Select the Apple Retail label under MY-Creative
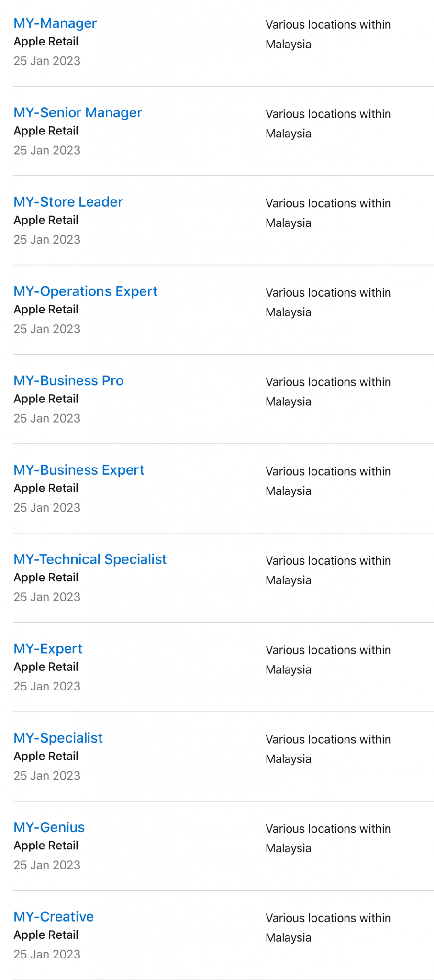 46,935
